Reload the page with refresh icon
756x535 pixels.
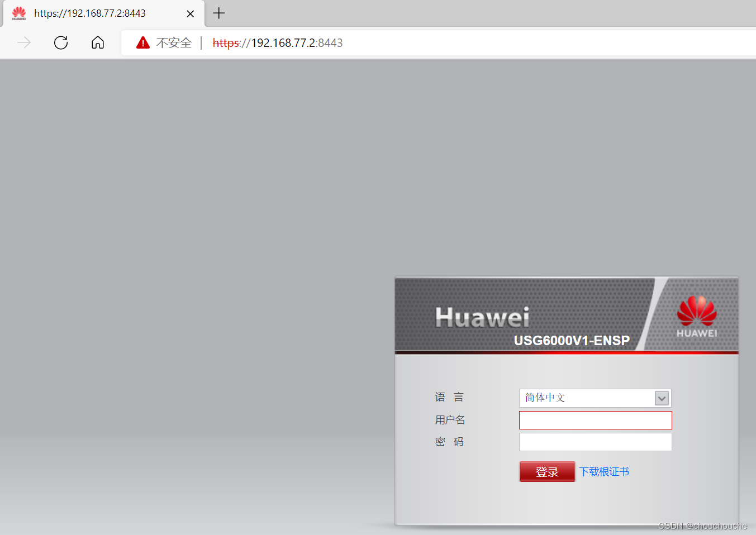click(x=61, y=42)
